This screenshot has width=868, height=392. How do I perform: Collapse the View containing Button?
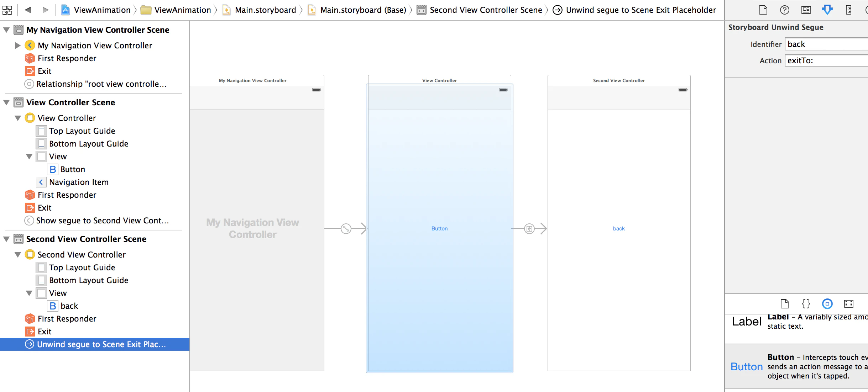(x=29, y=157)
